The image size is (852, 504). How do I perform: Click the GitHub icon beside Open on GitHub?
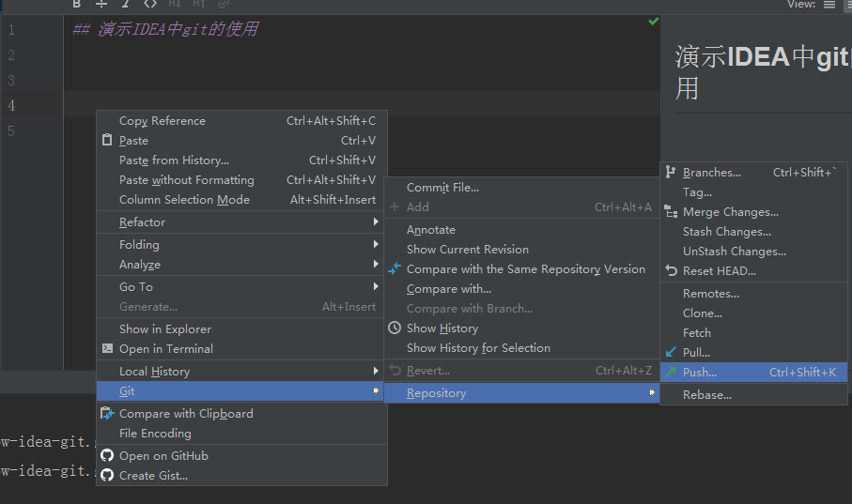point(107,455)
